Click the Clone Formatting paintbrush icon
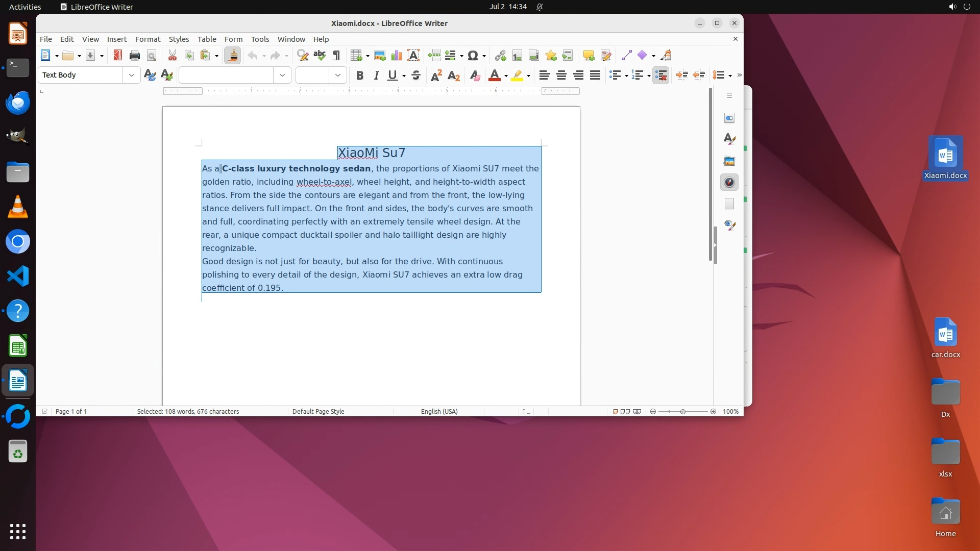The image size is (980, 551). tap(232, 56)
